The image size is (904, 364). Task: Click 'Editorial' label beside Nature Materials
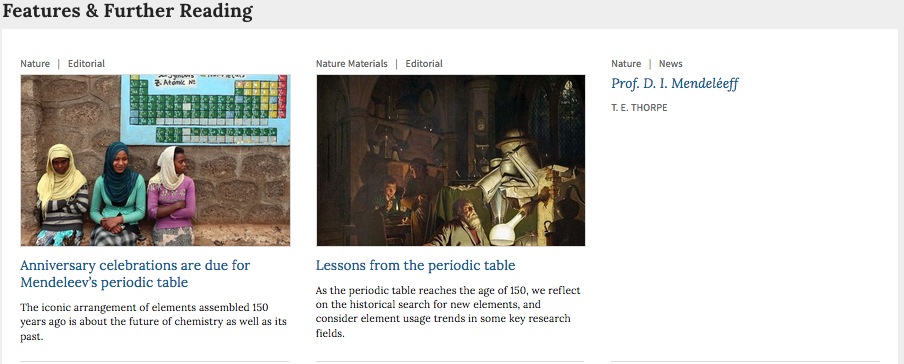(424, 63)
